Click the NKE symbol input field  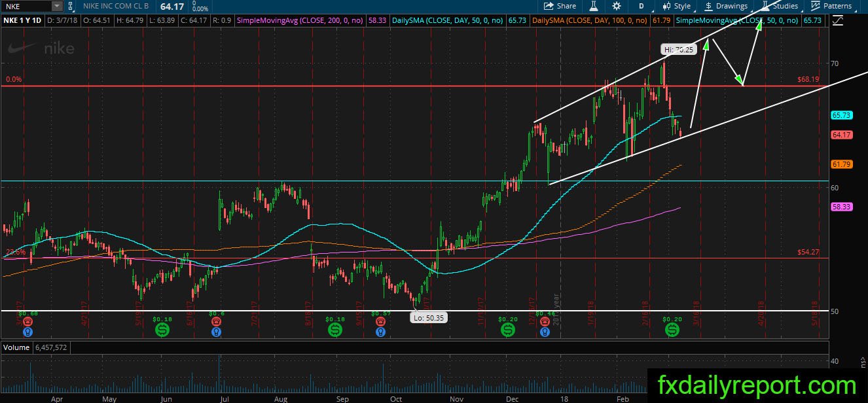click(x=26, y=6)
